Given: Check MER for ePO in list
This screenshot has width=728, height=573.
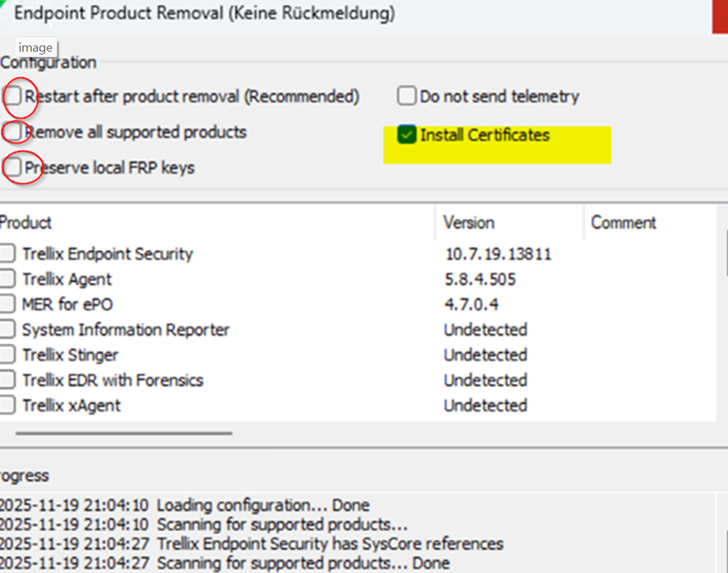Looking at the screenshot, I should [x=7, y=304].
